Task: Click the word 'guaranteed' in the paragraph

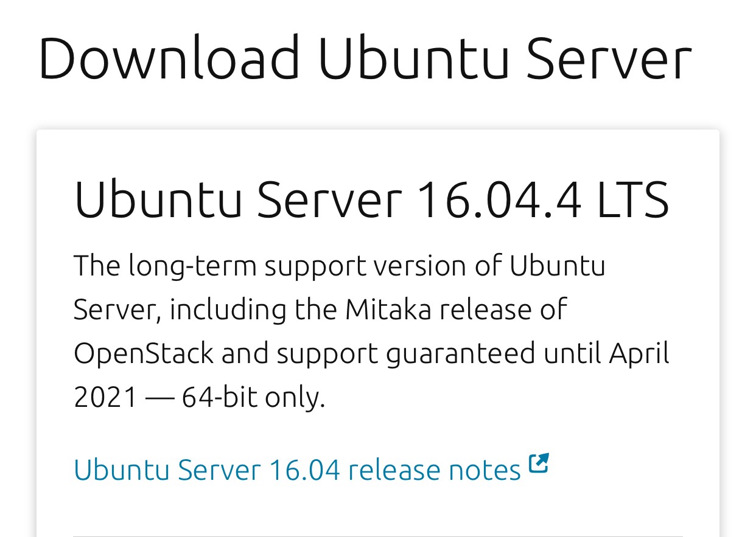Action: (x=461, y=354)
